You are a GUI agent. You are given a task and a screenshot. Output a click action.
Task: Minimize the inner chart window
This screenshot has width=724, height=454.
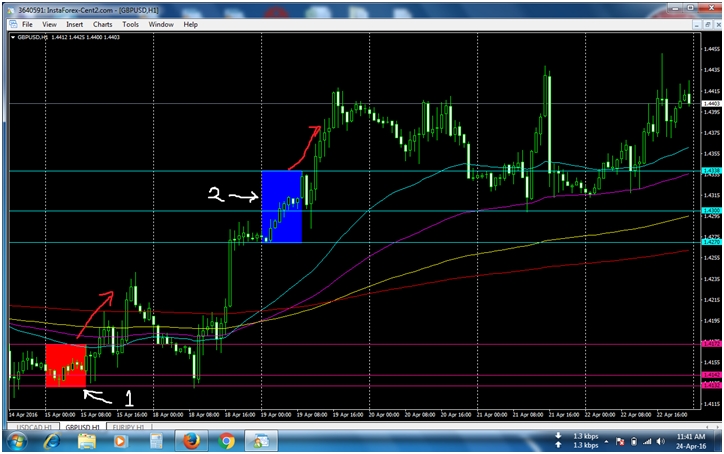pos(697,24)
